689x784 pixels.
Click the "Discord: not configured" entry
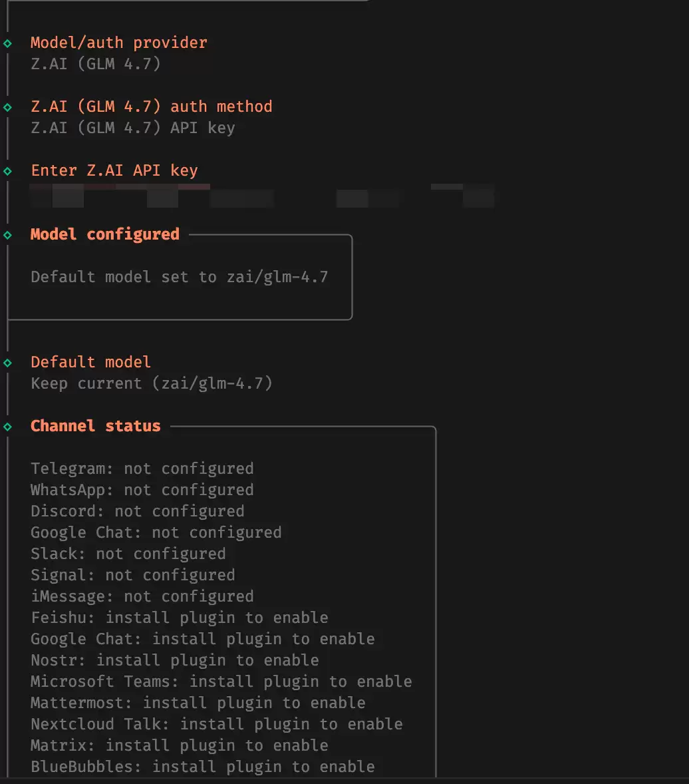138,511
